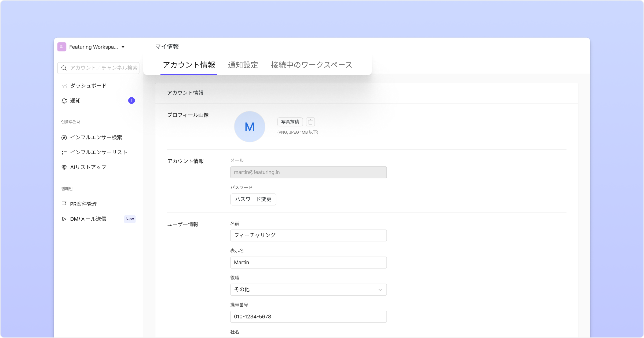Open the 接続中のワークスペース tab
644x338 pixels.
[311, 65]
